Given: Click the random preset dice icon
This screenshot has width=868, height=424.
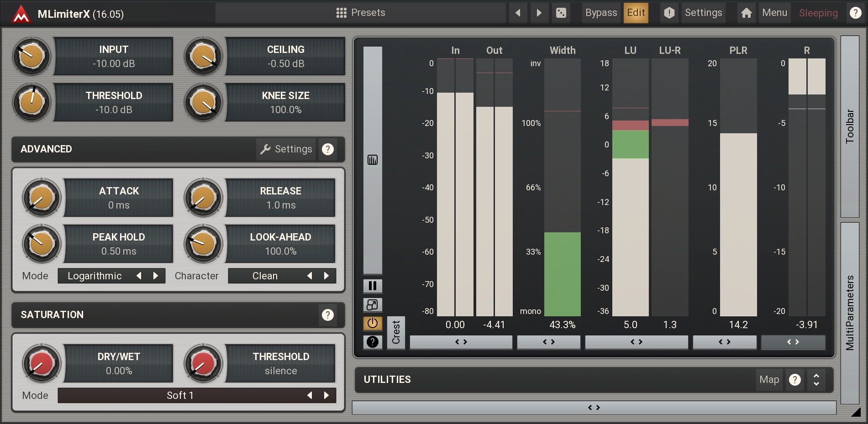Looking at the screenshot, I should tap(561, 13).
